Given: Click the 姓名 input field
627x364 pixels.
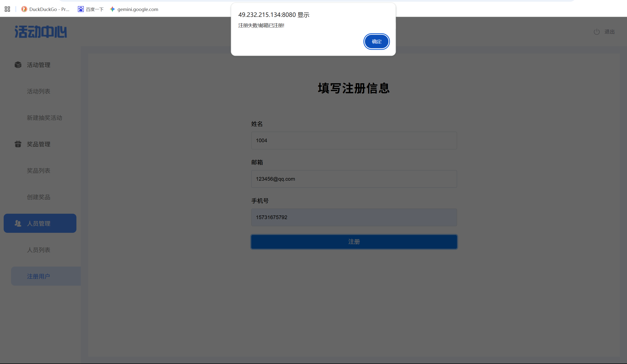Looking at the screenshot, I should point(354,141).
